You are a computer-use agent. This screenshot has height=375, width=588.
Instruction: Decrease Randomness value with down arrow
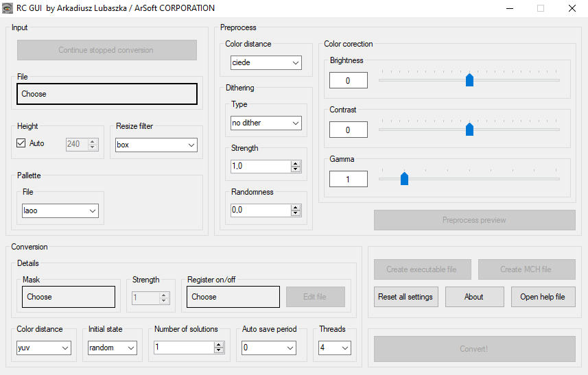(296, 213)
